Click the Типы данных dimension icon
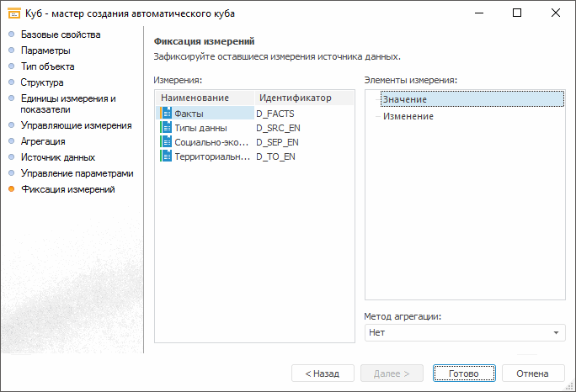This screenshot has height=392, width=576. [x=166, y=128]
